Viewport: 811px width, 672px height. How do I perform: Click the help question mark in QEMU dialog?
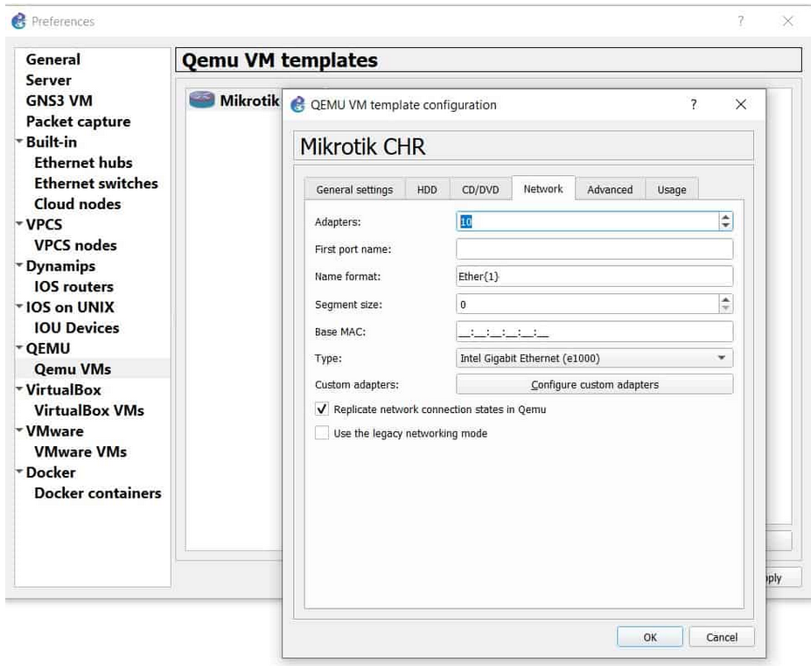click(693, 104)
